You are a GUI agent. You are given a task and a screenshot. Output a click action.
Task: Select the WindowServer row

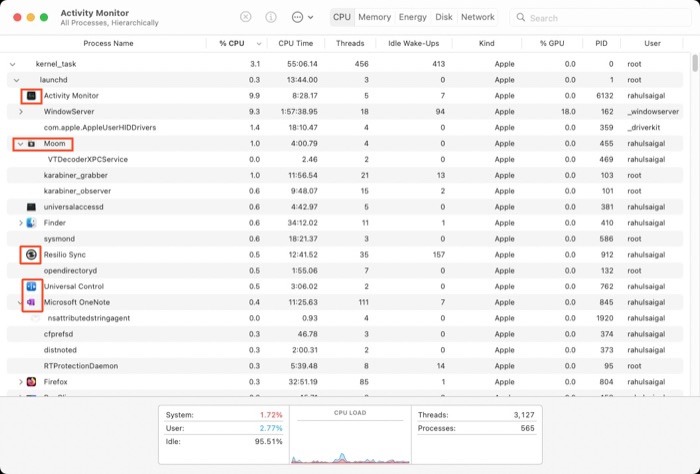click(345, 112)
